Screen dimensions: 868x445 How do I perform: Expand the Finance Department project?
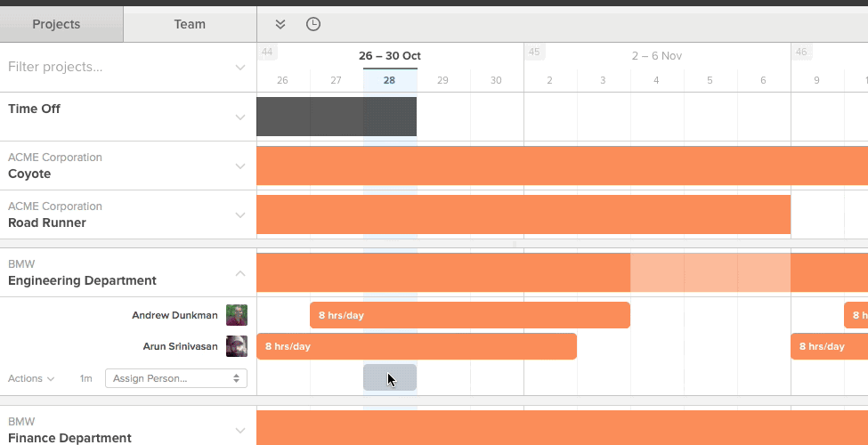[240, 430]
